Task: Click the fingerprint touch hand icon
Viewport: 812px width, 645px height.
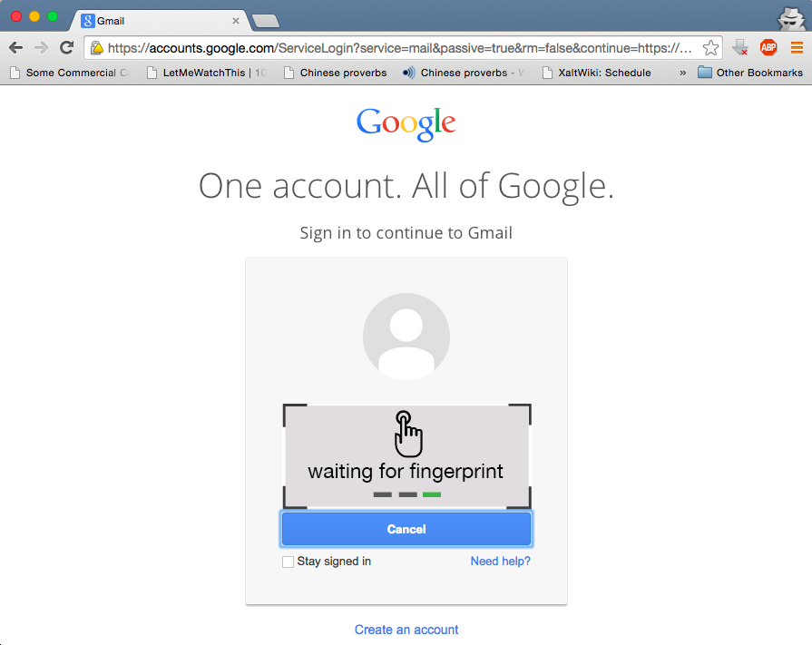Action: (x=407, y=434)
